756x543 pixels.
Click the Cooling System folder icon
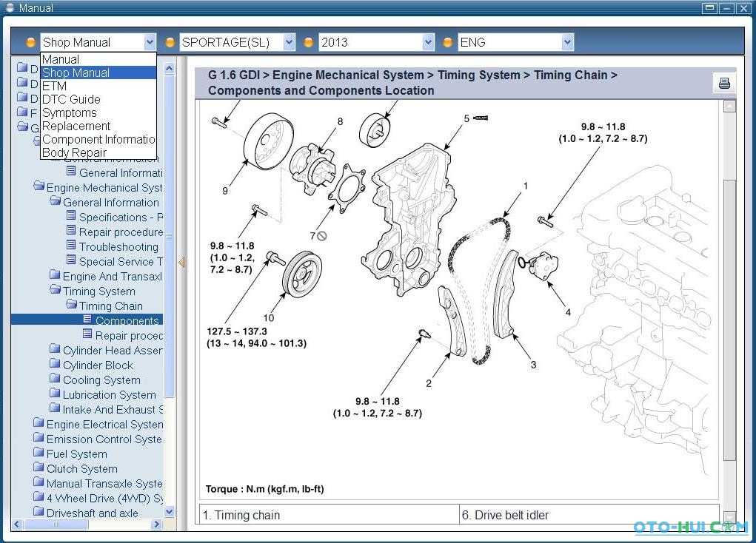point(55,379)
